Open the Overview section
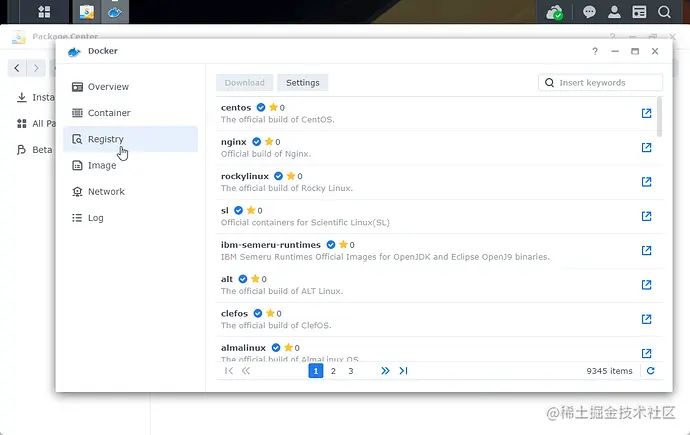 coord(130,87)
